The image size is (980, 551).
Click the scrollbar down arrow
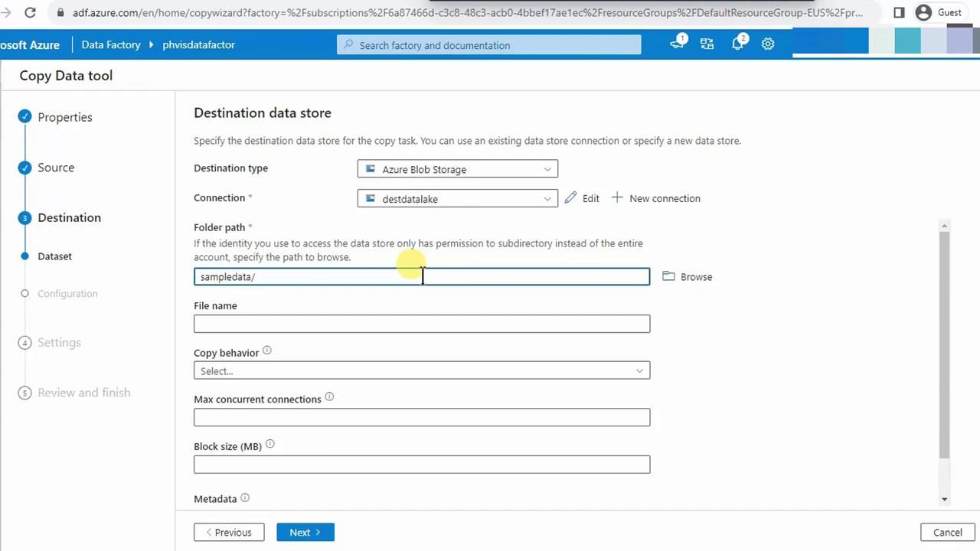pyautogui.click(x=944, y=499)
